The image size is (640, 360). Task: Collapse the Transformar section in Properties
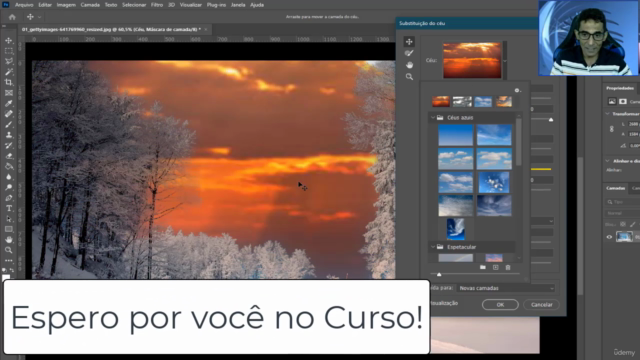pyautogui.click(x=607, y=114)
